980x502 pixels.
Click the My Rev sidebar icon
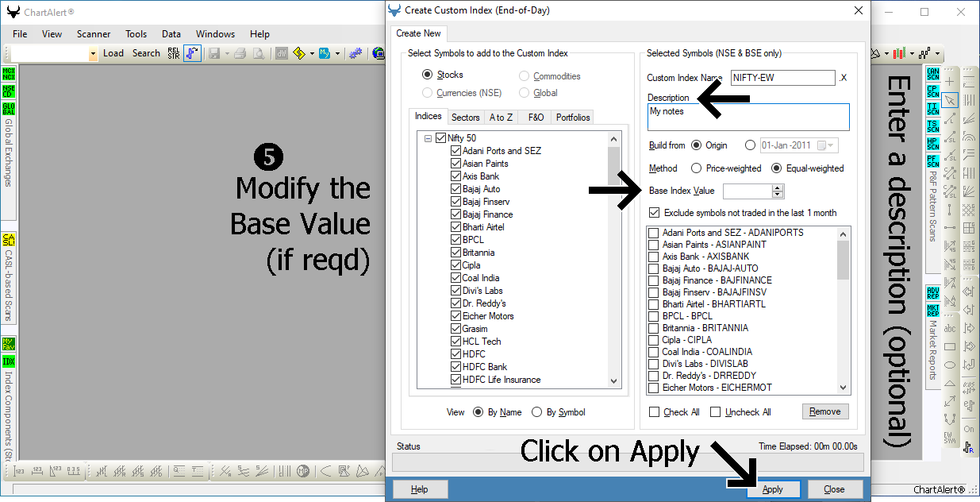(x=9, y=344)
